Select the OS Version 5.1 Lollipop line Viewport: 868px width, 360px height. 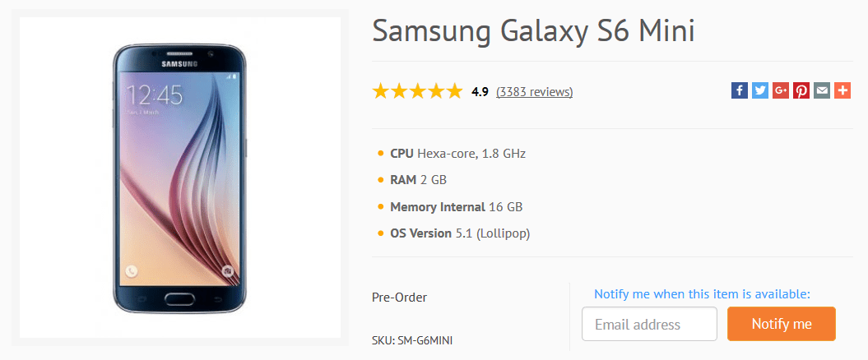coord(459,233)
